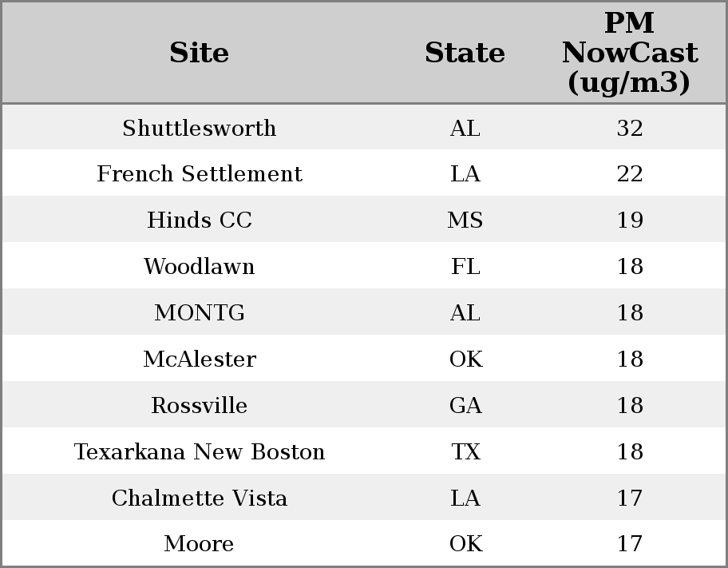Select the French Settlement site cell
This screenshot has width=728, height=568.
[x=200, y=174]
